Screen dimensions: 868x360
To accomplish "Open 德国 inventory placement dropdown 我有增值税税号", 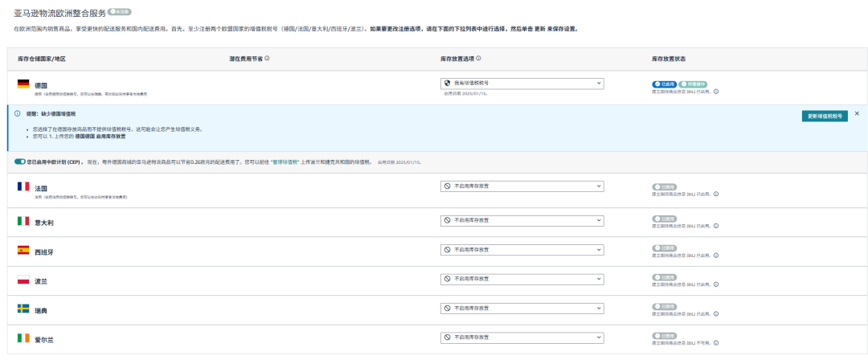I will point(522,83).
